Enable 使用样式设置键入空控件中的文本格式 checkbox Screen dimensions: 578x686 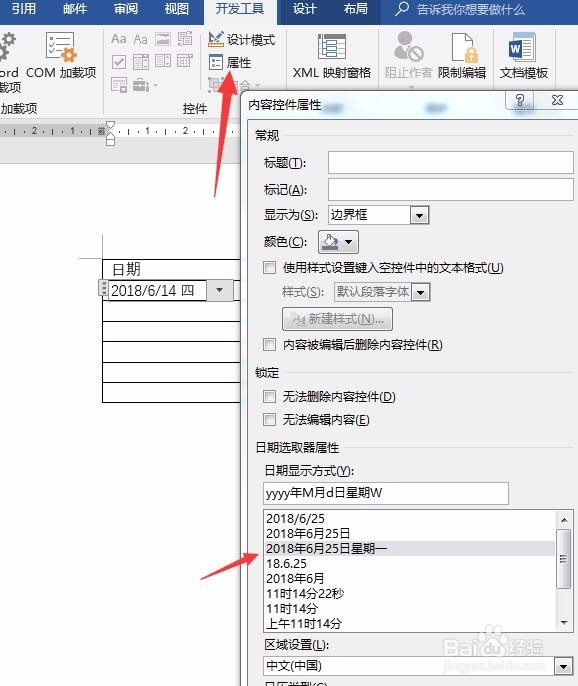click(x=270, y=267)
